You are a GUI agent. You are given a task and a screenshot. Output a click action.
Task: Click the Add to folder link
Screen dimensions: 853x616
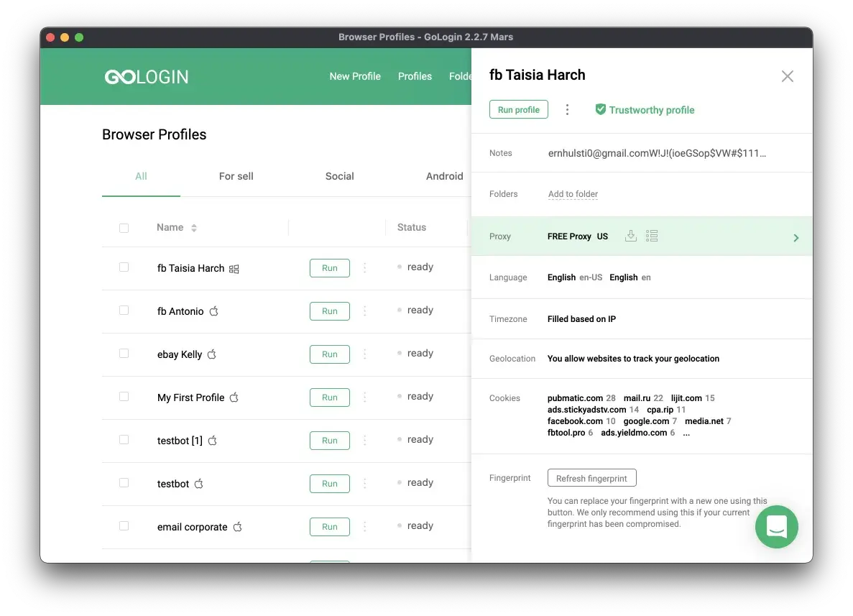(573, 194)
